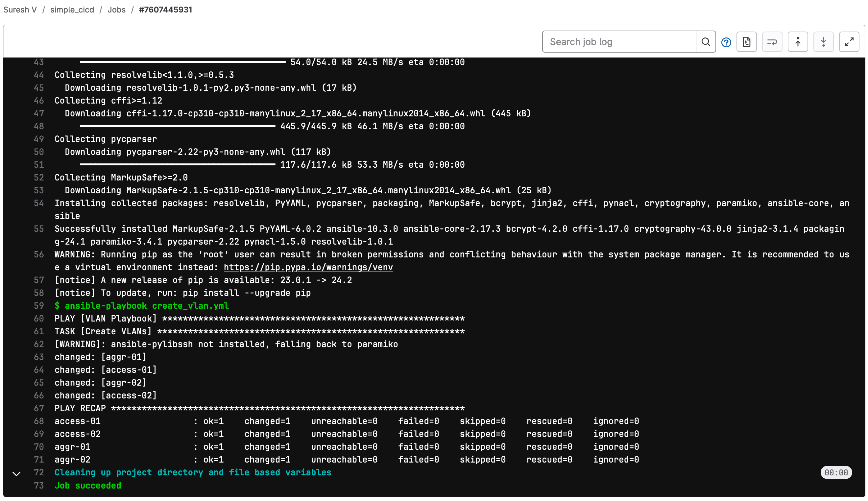Screen dimensions: 868x501
Task: Click the 00:00 section duration badge
Action: (836, 472)
